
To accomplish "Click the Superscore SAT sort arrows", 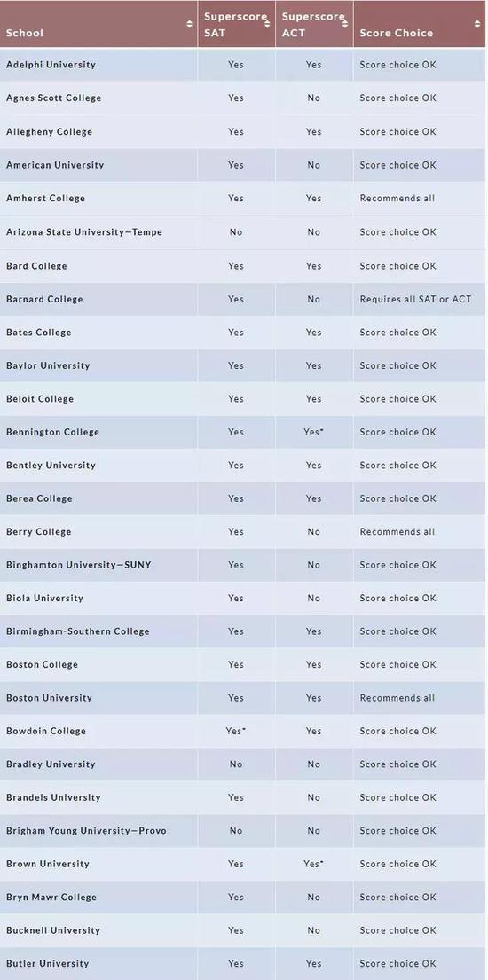I will pos(267,24).
